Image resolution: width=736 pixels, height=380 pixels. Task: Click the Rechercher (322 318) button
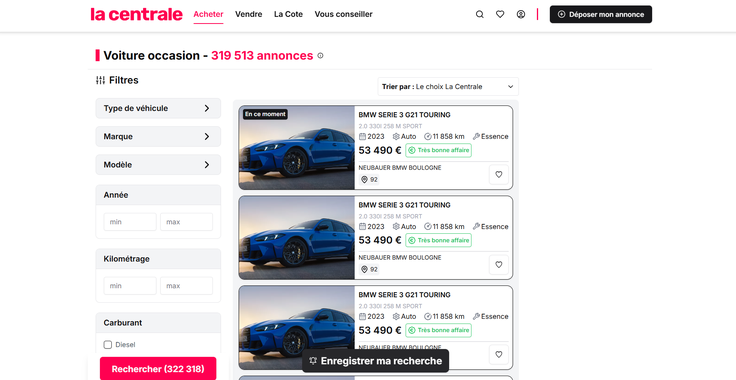tap(158, 369)
